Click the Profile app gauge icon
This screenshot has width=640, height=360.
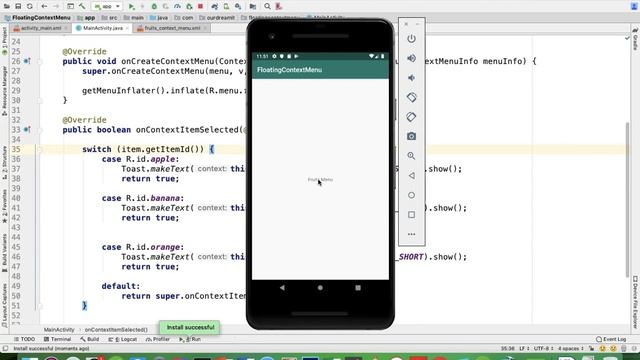tap(177, 7)
